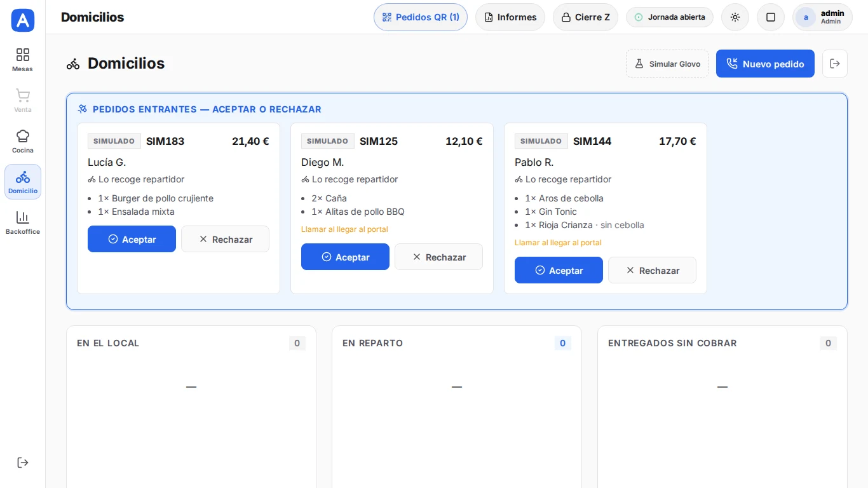Click customer name Pablo R.
The image size is (868, 488).
[x=534, y=162]
